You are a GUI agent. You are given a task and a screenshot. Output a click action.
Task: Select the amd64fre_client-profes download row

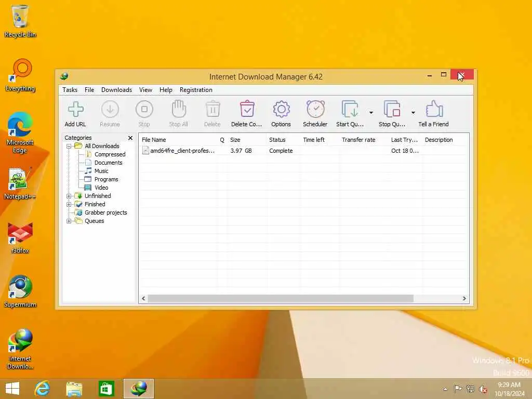(x=303, y=151)
